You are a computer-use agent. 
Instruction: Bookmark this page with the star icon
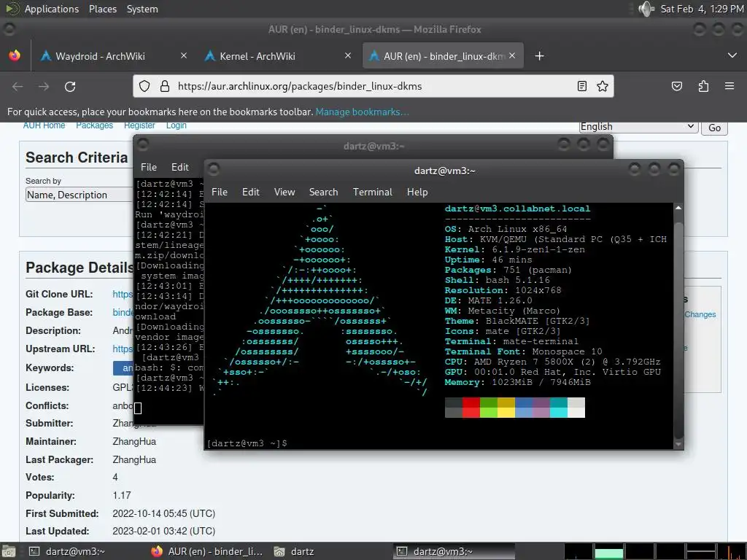coord(602,86)
